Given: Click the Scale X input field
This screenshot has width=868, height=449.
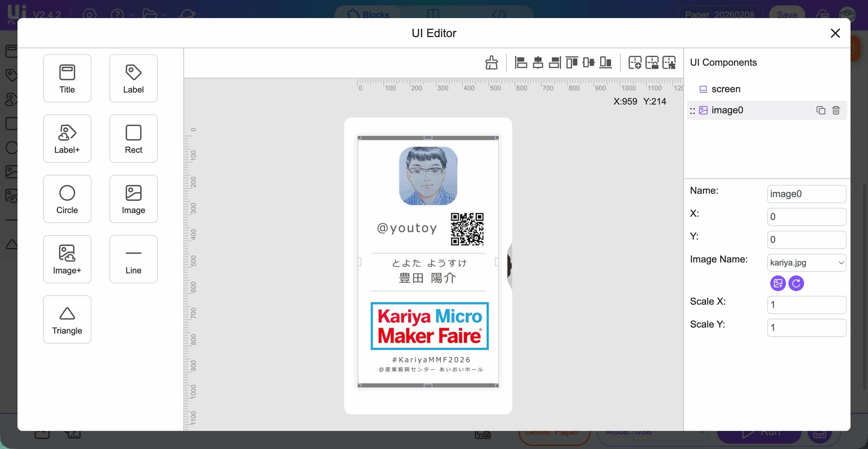Looking at the screenshot, I should pyautogui.click(x=807, y=305).
